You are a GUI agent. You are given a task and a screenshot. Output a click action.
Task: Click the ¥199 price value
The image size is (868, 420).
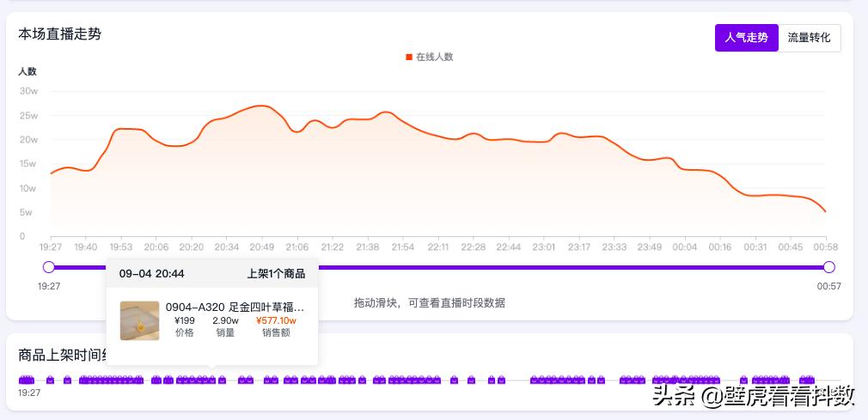[x=184, y=320]
